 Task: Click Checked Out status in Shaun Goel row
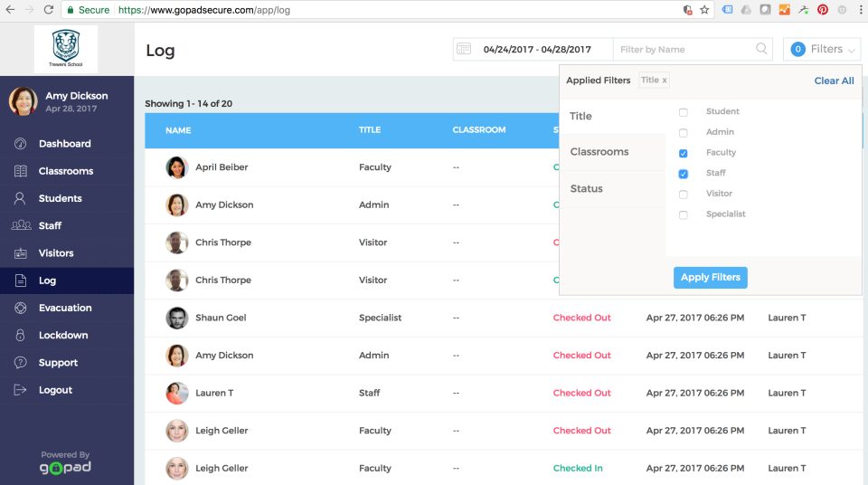click(x=581, y=318)
